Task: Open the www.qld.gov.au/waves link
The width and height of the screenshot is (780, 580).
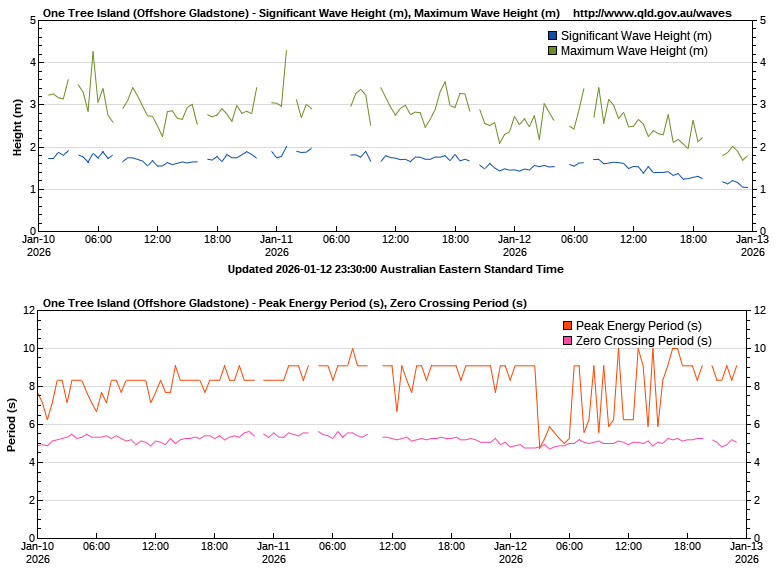Action: click(652, 13)
